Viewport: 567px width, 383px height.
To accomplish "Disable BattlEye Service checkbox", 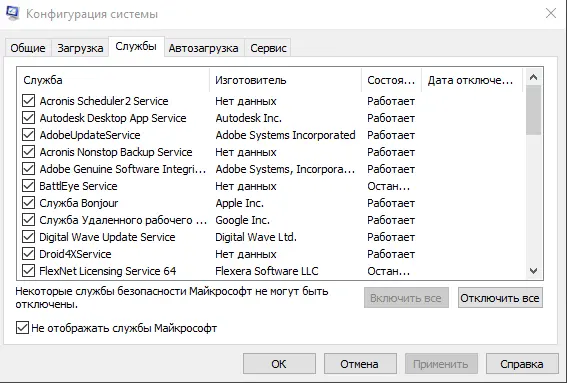I will point(29,186).
